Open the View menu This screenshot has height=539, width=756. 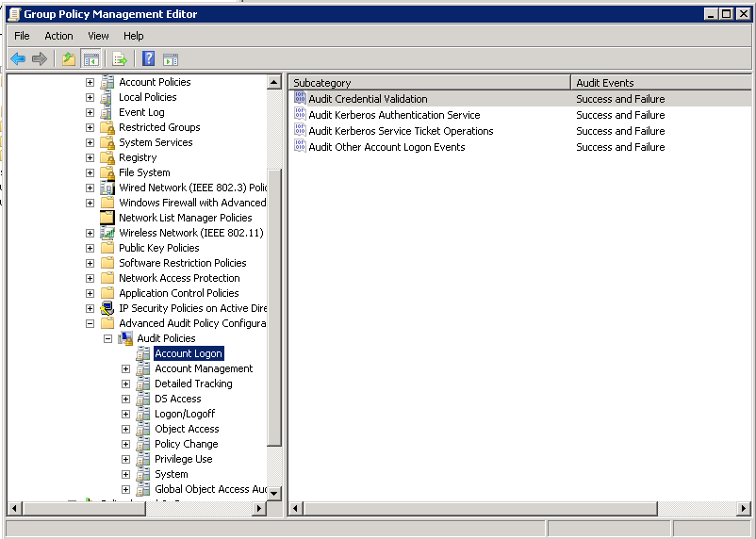[x=98, y=36]
